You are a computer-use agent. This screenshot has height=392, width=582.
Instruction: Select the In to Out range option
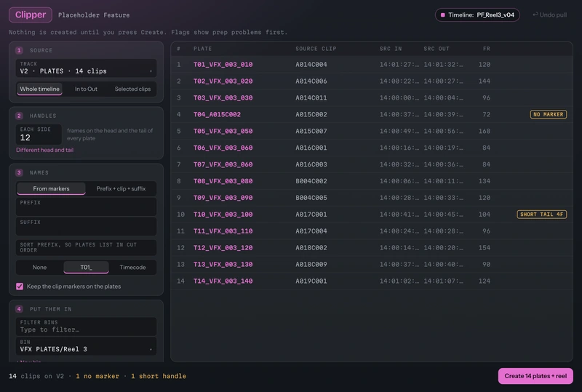[x=86, y=89]
